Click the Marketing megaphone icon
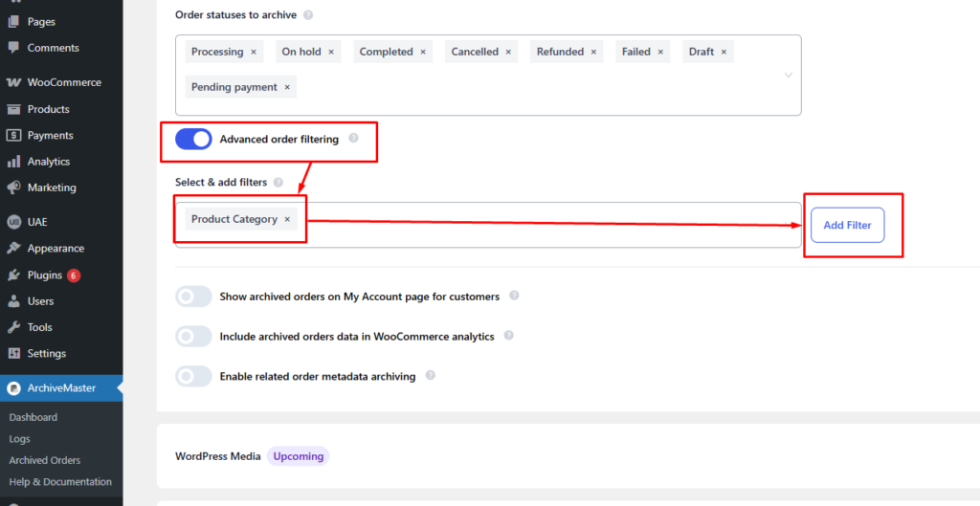 tap(13, 187)
